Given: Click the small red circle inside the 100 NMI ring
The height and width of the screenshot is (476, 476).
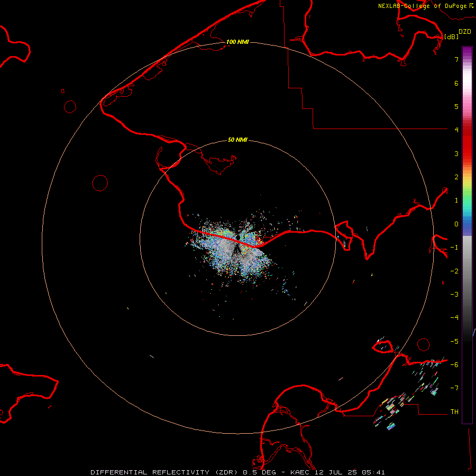Looking at the screenshot, I should [100, 183].
